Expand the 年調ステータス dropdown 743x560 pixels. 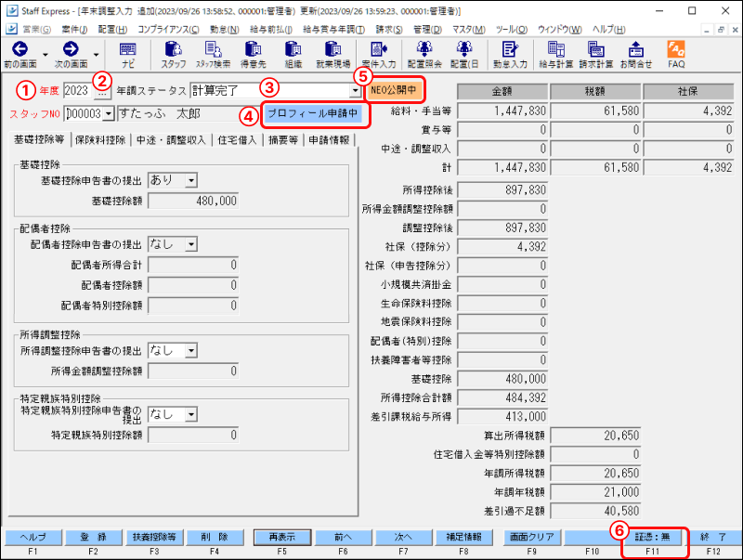355,92
